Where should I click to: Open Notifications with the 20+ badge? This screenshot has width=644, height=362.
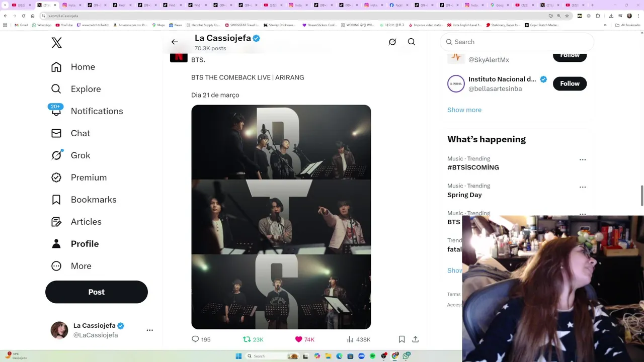pos(87,111)
